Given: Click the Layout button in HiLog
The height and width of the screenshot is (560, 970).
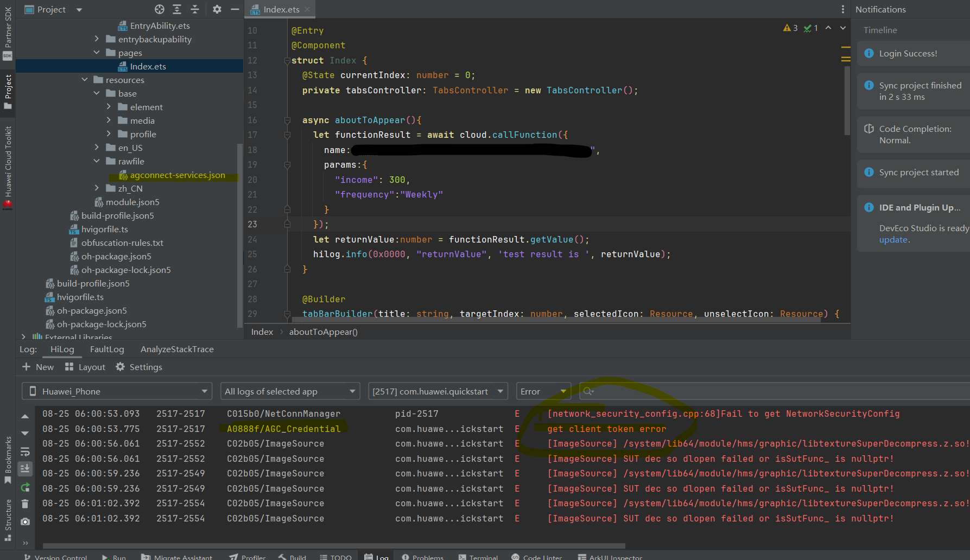Looking at the screenshot, I should pos(85,367).
